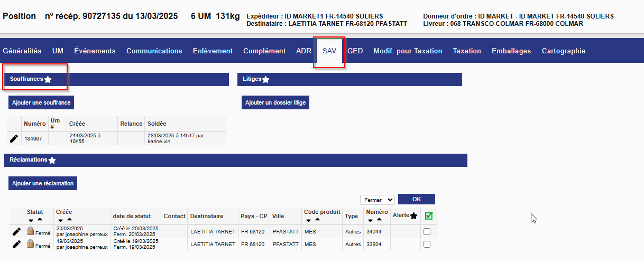
Task: Click Ajouter un dossier litige button
Action: (275, 102)
